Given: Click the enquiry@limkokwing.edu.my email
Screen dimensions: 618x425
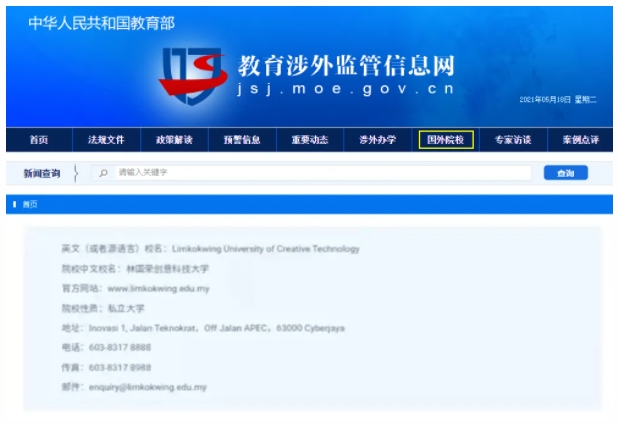Looking at the screenshot, I should tap(148, 387).
